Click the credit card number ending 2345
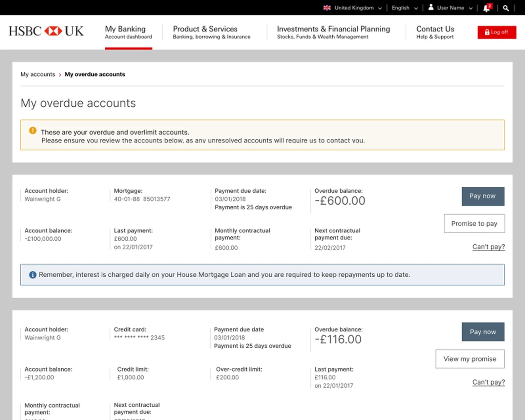 (x=139, y=338)
